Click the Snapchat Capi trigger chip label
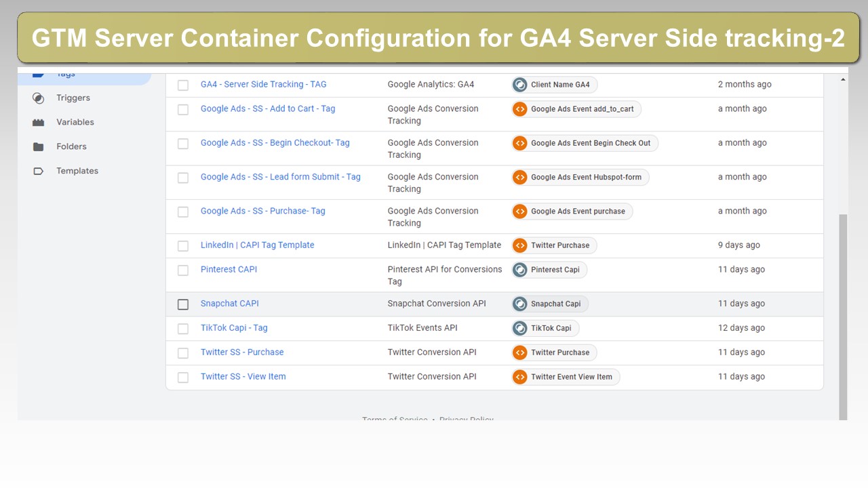This screenshot has height=488, width=868. [x=556, y=304]
